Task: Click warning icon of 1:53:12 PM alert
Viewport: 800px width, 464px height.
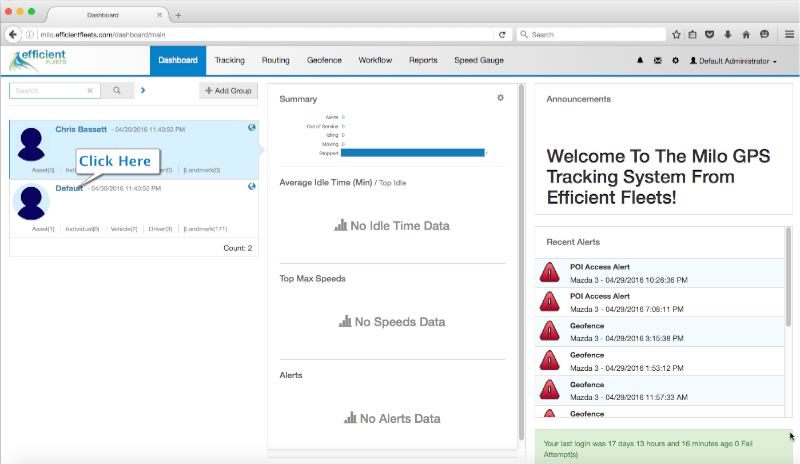Action: coord(549,360)
